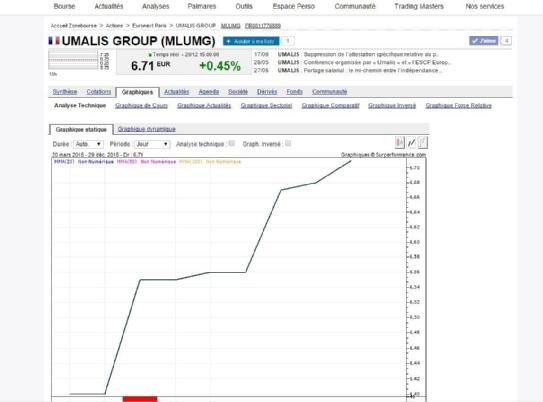543x402 pixels.
Task: Click the French flag icon beside UMALIS GROUP
Action: tap(54, 41)
